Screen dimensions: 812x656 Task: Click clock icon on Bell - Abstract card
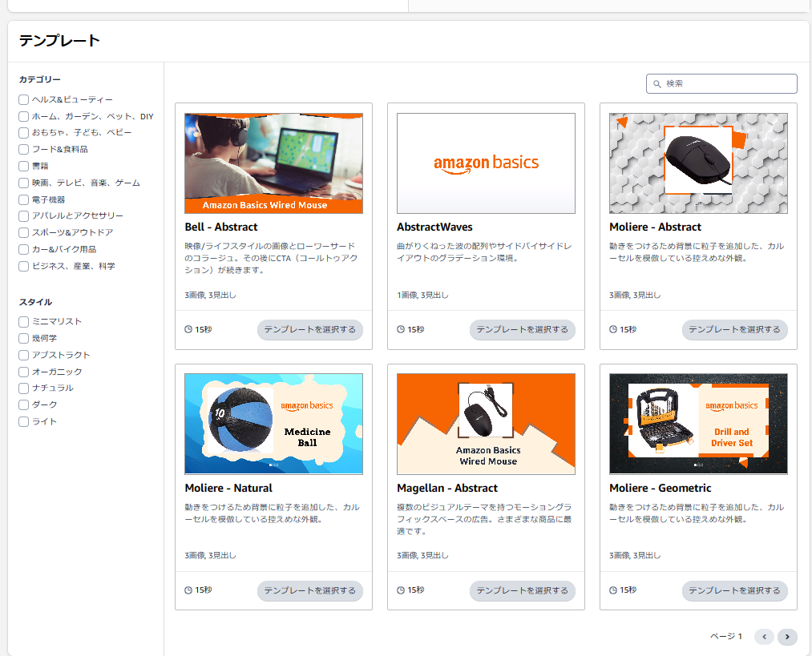click(188, 329)
